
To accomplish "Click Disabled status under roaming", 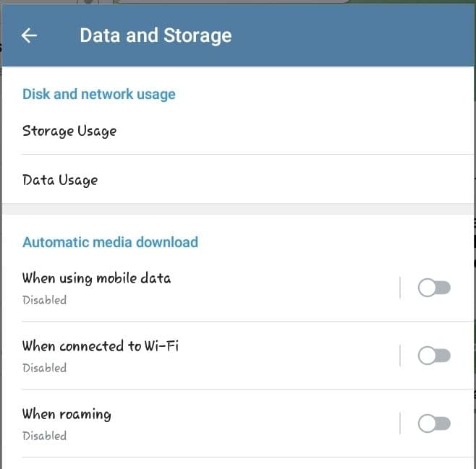I will tap(44, 436).
